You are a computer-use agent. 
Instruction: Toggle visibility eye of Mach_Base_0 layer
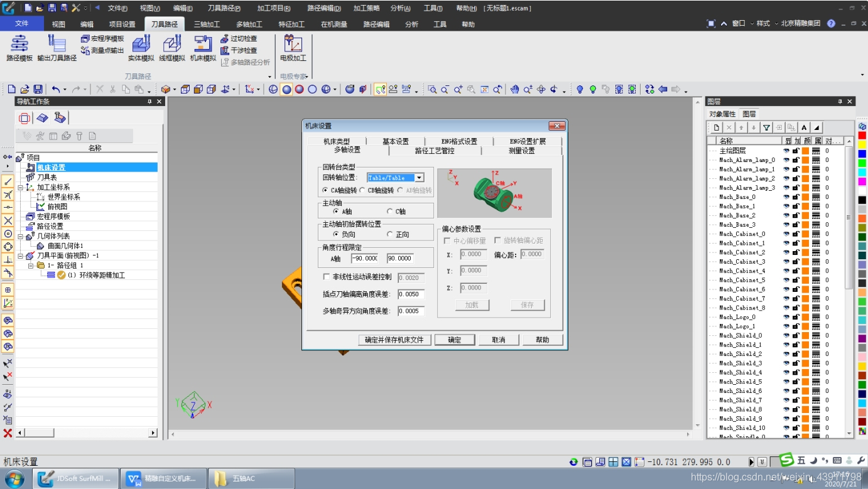(786, 196)
